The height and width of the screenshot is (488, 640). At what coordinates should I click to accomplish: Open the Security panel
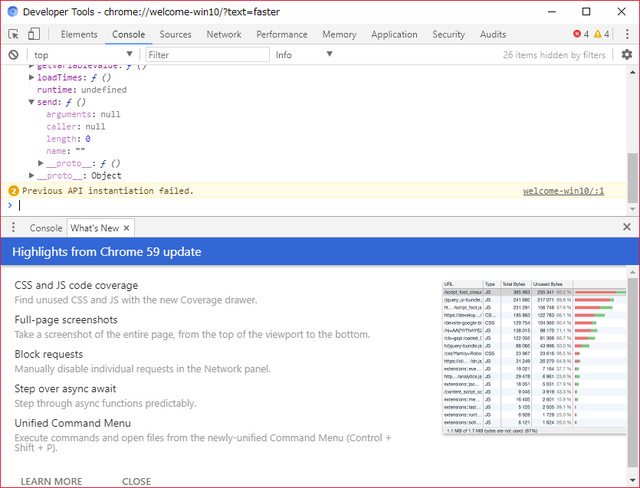[449, 34]
